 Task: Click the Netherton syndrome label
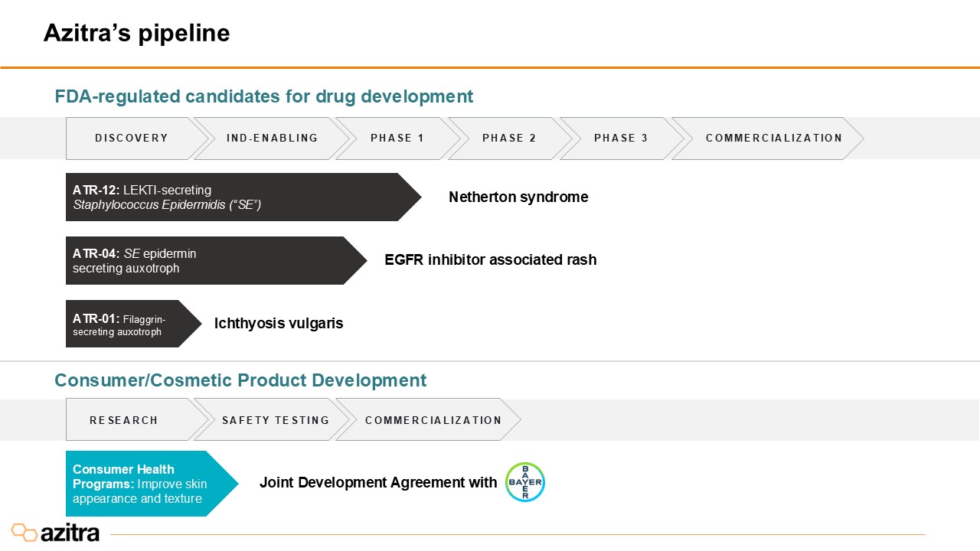tap(518, 197)
